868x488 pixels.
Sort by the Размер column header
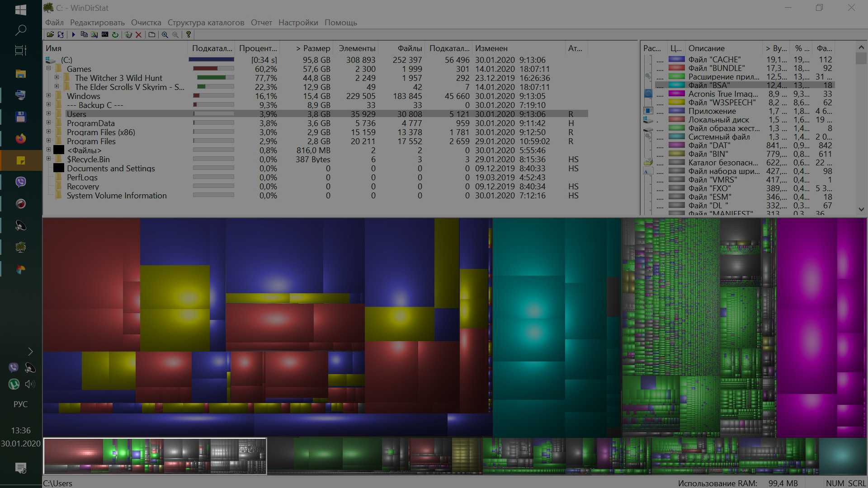point(313,48)
